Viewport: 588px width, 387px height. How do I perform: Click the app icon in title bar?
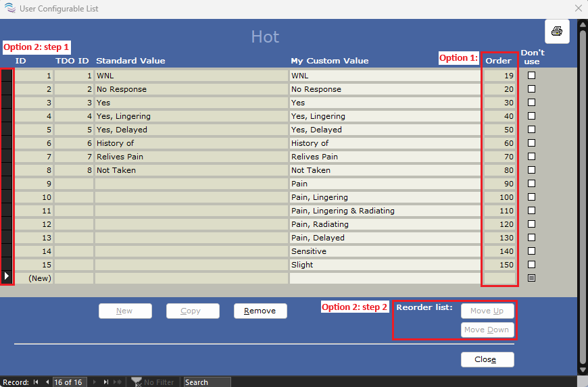pyautogui.click(x=9, y=9)
